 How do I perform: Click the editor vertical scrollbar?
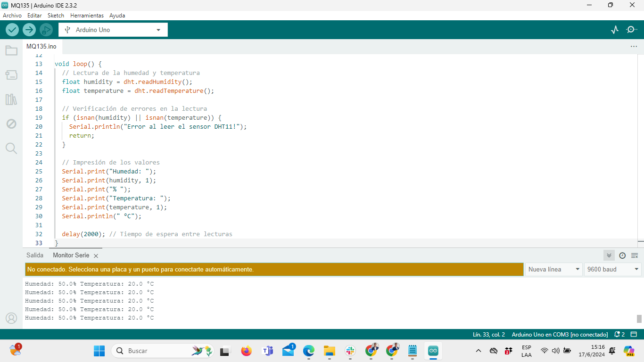coord(640,151)
